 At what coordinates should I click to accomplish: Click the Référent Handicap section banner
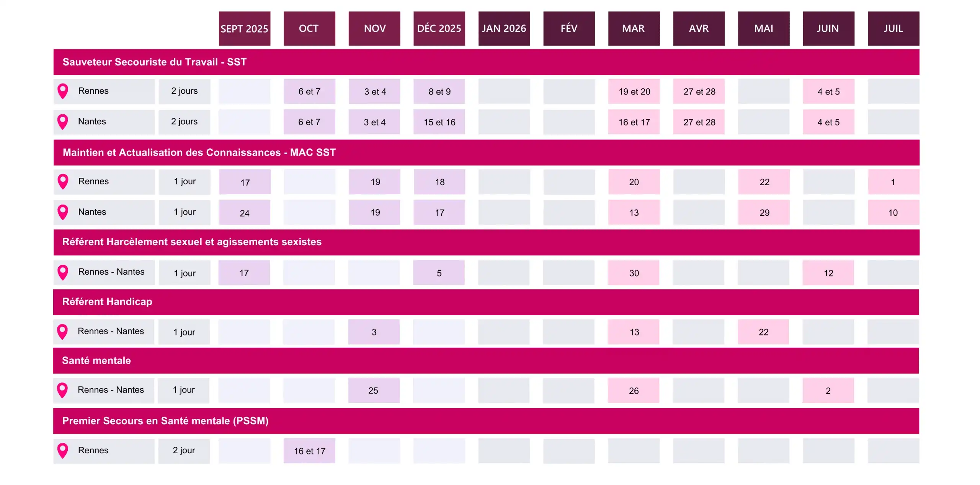tap(486, 302)
